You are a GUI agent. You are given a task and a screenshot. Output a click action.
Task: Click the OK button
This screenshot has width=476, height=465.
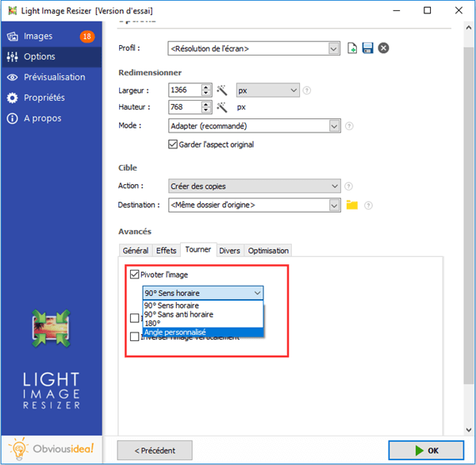[426, 451]
